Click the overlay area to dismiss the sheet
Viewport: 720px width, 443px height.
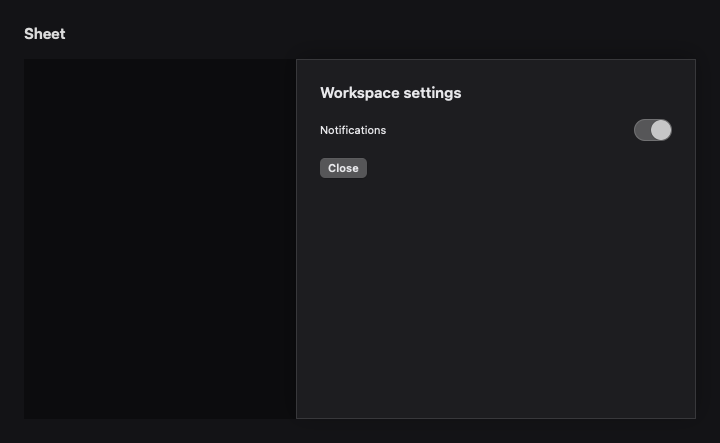pos(160,239)
